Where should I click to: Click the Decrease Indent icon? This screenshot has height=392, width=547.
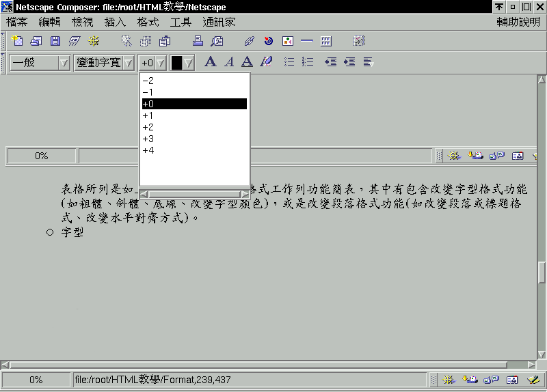[x=330, y=61]
